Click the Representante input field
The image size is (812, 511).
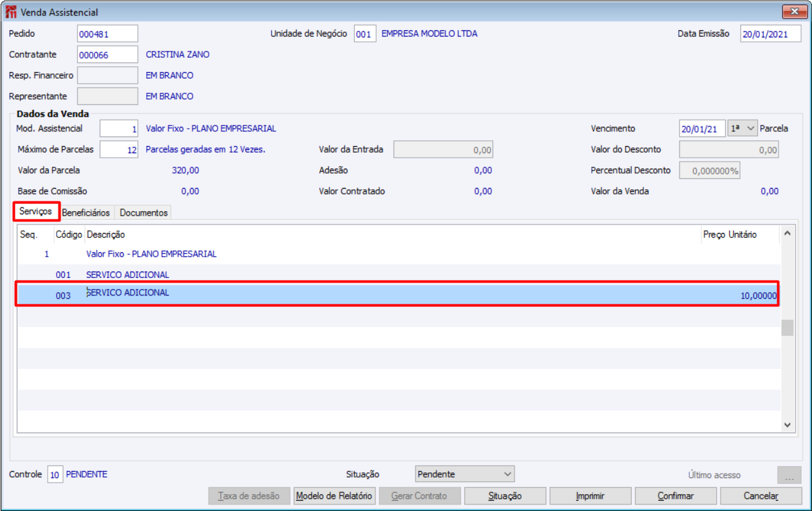point(108,96)
